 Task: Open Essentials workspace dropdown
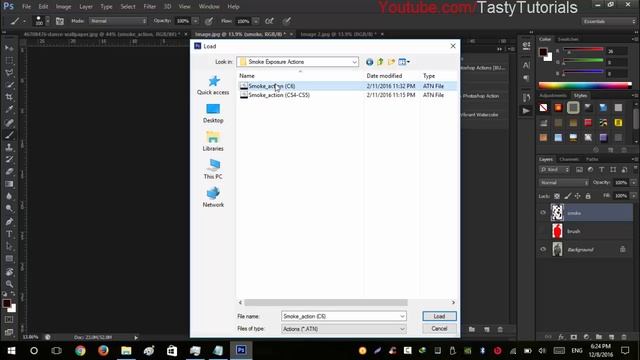pyautogui.click(x=609, y=21)
